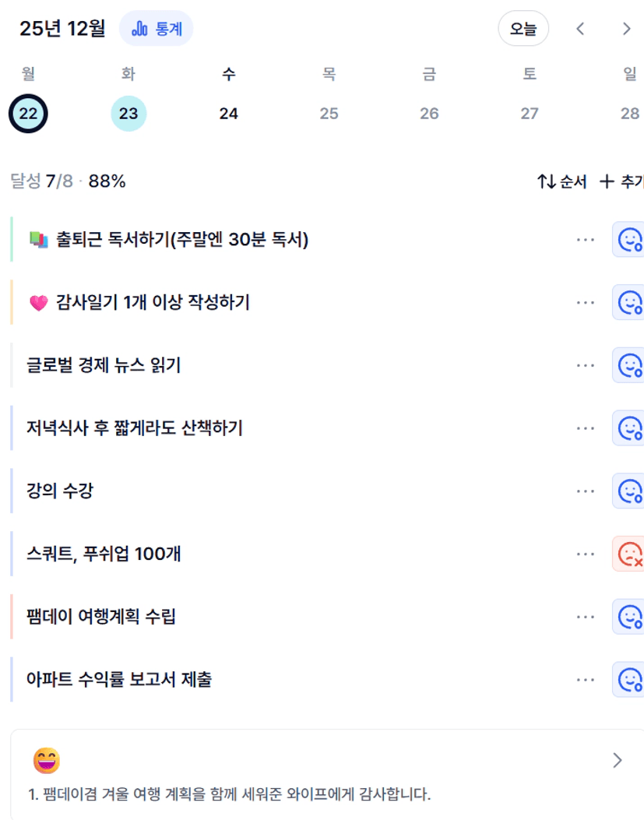Toggle the failed status on 스쿼트, 푸쉬업 100개
The image size is (644, 820).
tap(628, 554)
